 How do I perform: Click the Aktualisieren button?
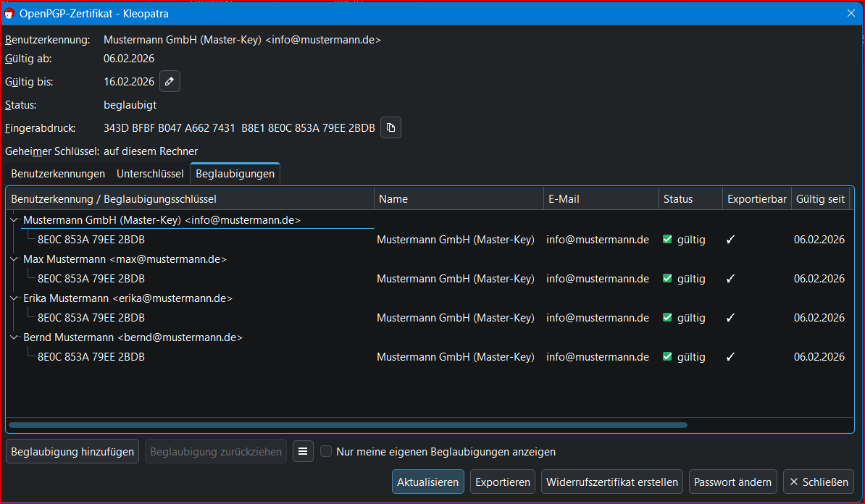(427, 482)
